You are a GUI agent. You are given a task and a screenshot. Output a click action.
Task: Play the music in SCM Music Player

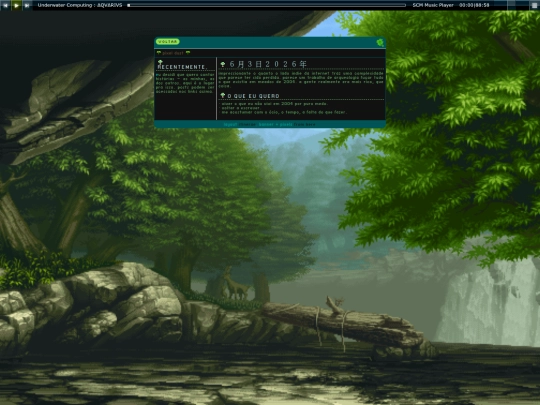coord(16,5)
